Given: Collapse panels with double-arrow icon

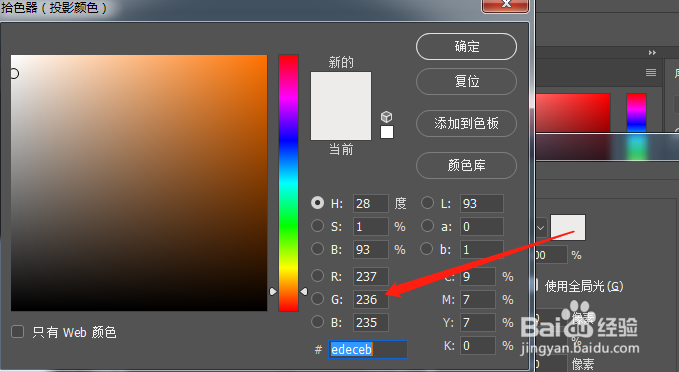Looking at the screenshot, I should [x=652, y=52].
